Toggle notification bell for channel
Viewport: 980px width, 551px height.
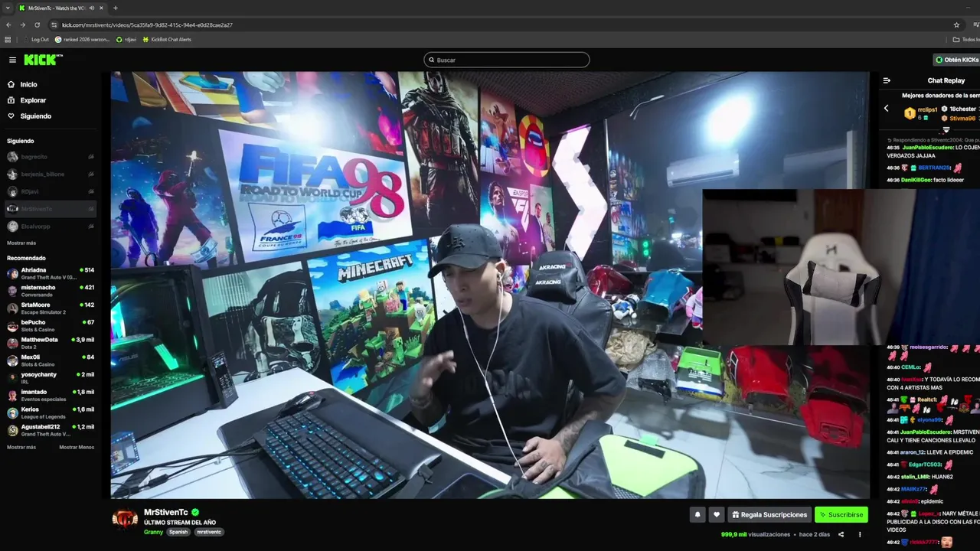[697, 515]
